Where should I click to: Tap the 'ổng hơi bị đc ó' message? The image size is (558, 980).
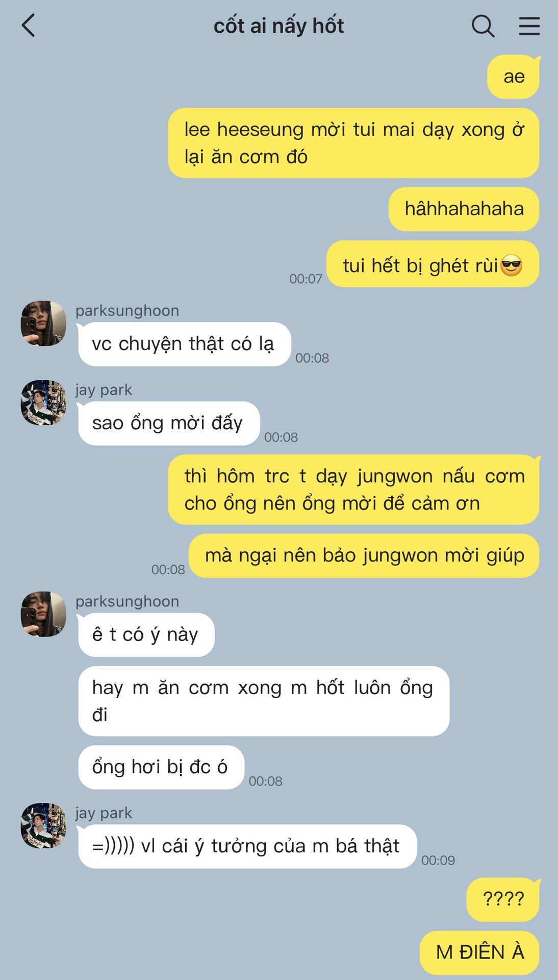(x=161, y=767)
